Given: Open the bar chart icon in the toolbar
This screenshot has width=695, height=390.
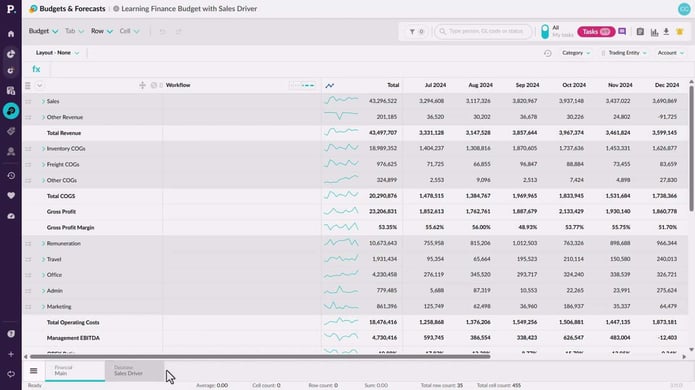Looking at the screenshot, I should click(x=654, y=32).
